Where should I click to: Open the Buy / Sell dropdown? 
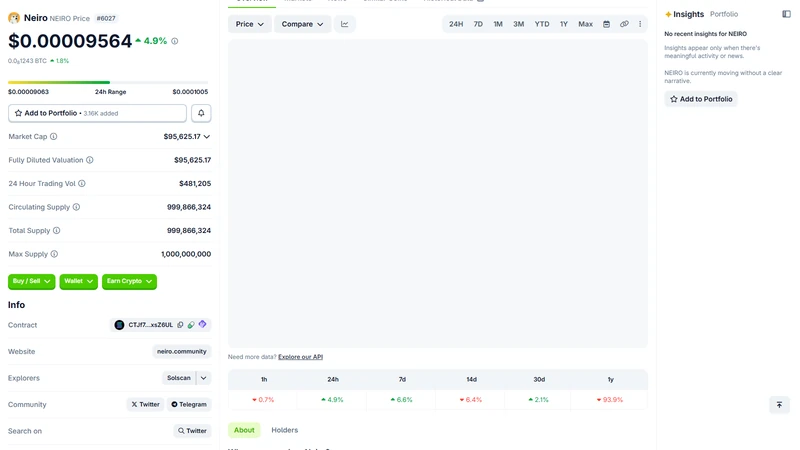pyautogui.click(x=32, y=281)
